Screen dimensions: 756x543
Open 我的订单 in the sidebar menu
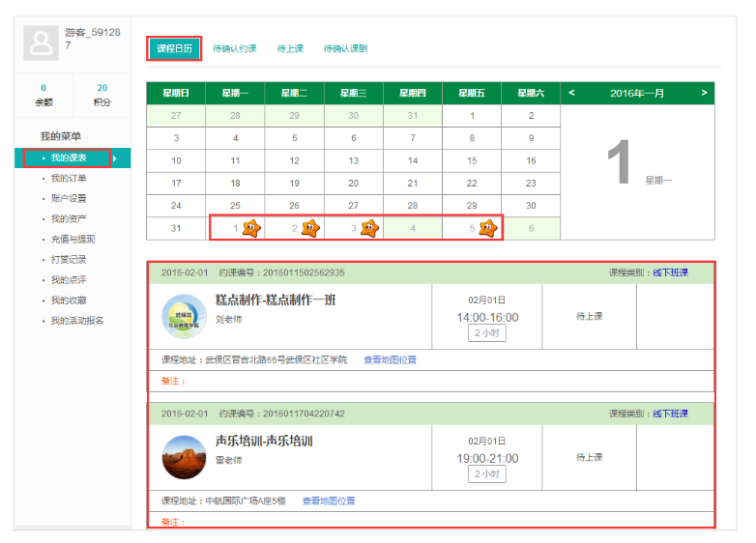[69, 179]
